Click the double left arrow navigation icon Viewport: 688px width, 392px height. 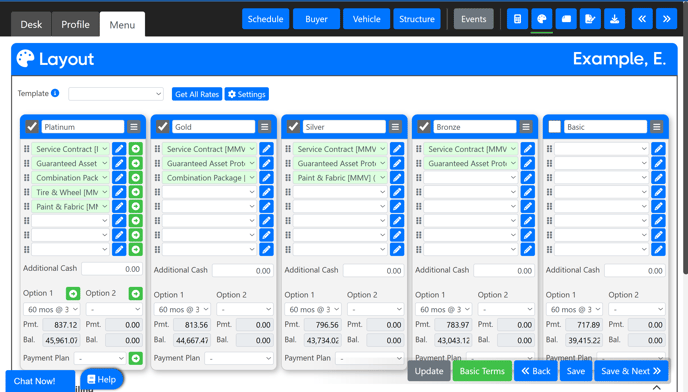click(x=642, y=19)
